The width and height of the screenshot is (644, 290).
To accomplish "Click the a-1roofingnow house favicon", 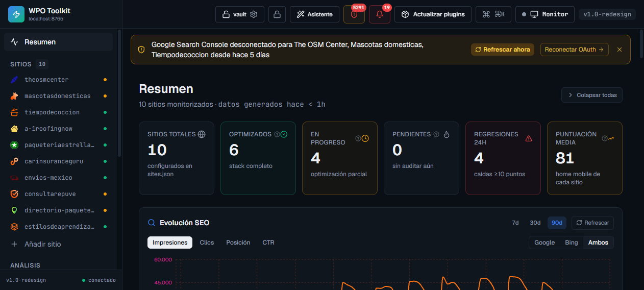I will click(x=14, y=129).
